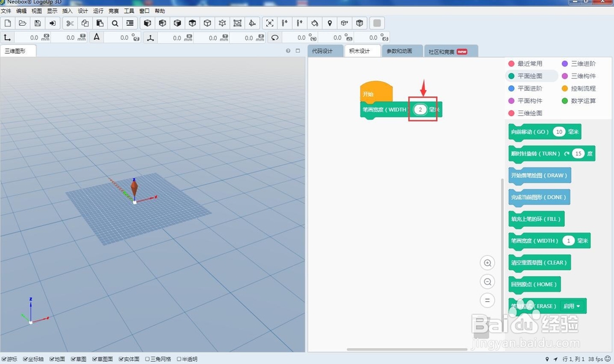The image size is (614, 364).
Task: Click the position origin L-arrow icon
Action: [x=7, y=37]
